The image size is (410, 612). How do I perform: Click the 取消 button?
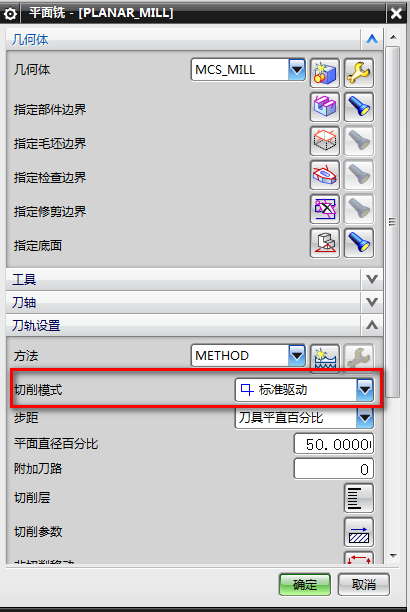364,584
